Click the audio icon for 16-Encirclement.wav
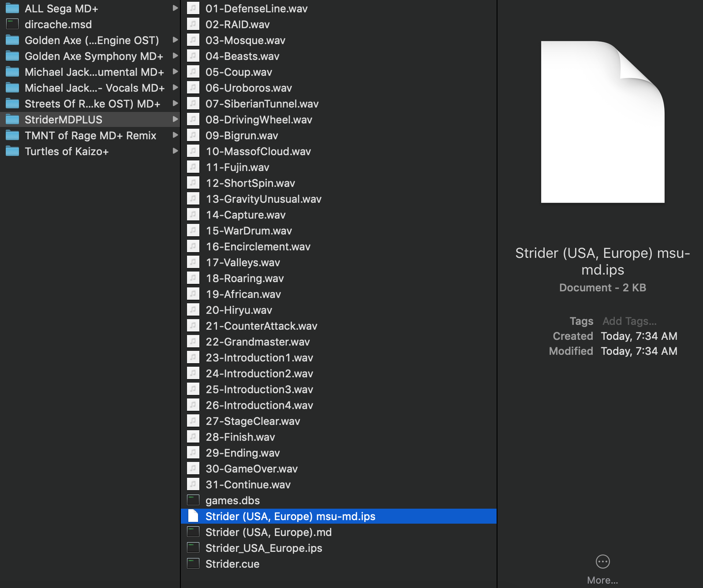 [x=193, y=246]
